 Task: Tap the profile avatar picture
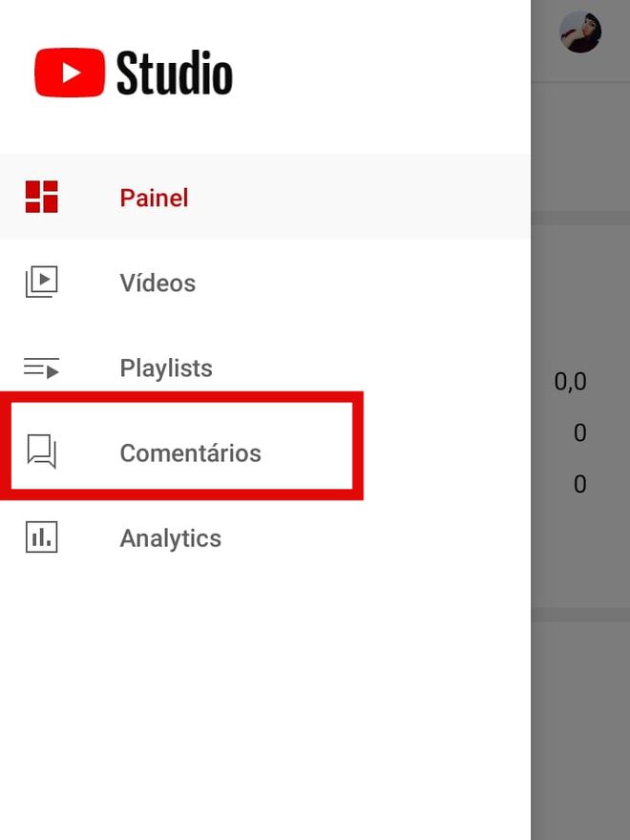coord(580,31)
